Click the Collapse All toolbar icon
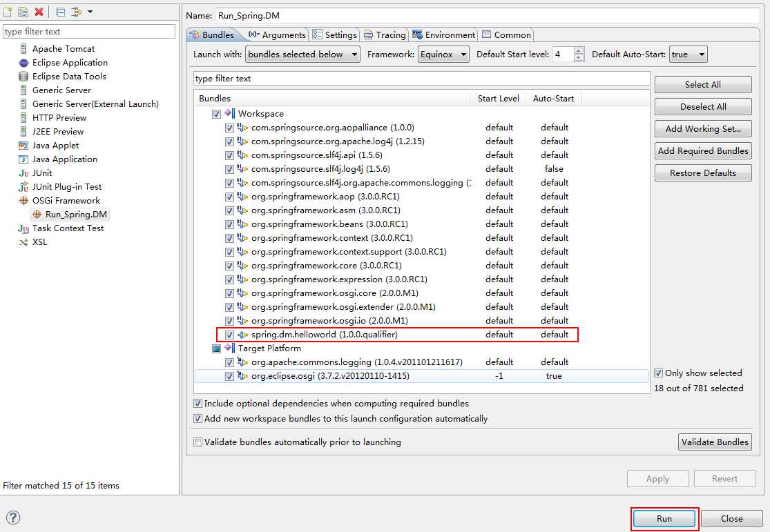 point(60,12)
